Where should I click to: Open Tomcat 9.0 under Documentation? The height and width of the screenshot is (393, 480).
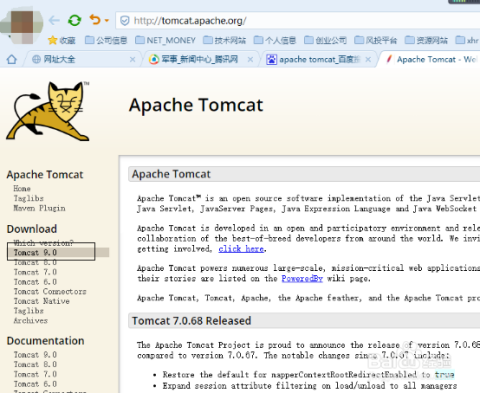tap(35, 355)
